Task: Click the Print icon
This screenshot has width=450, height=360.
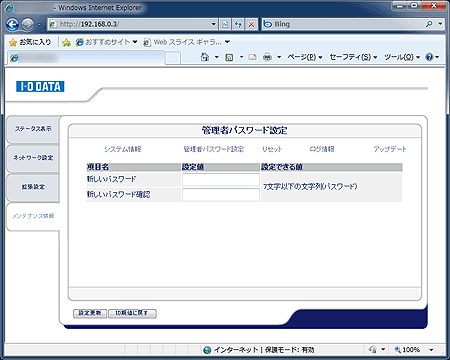Action: click(267, 57)
